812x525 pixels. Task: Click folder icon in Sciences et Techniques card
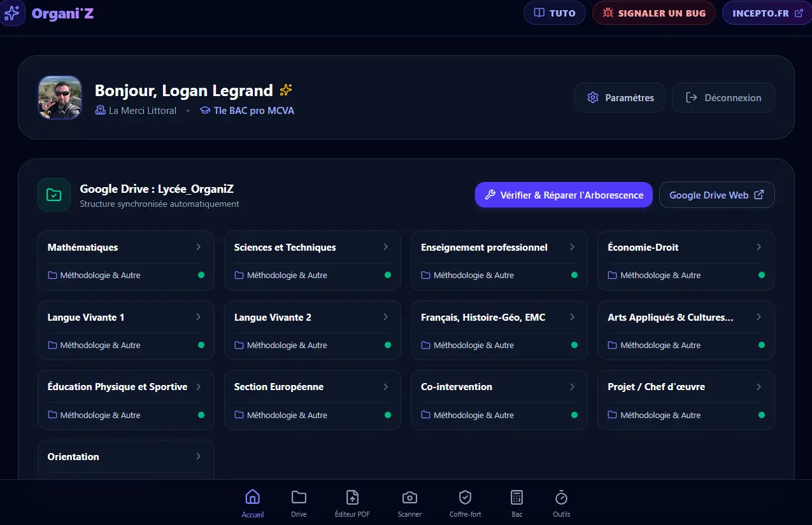(239, 276)
